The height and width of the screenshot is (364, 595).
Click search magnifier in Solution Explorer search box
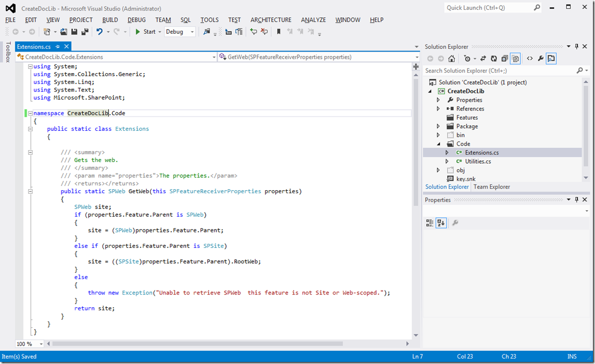click(580, 71)
